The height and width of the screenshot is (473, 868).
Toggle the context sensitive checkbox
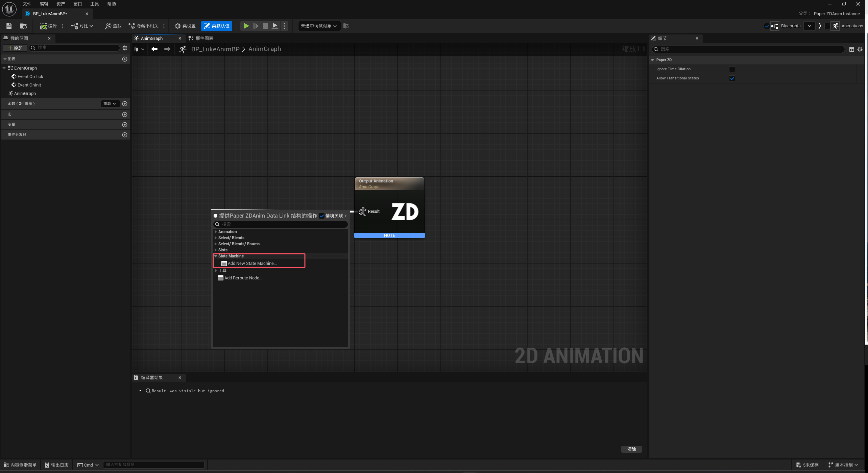tap(322, 216)
